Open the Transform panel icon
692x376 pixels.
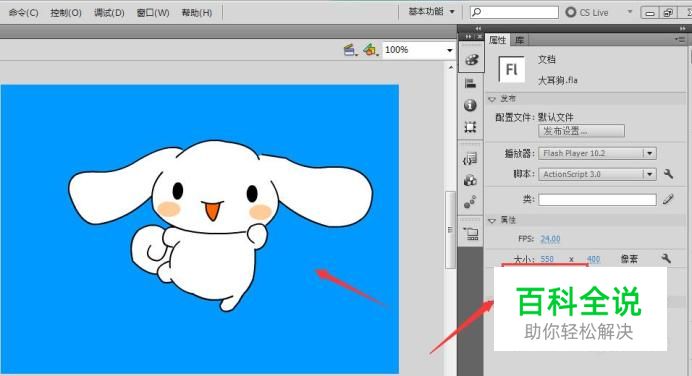point(470,128)
